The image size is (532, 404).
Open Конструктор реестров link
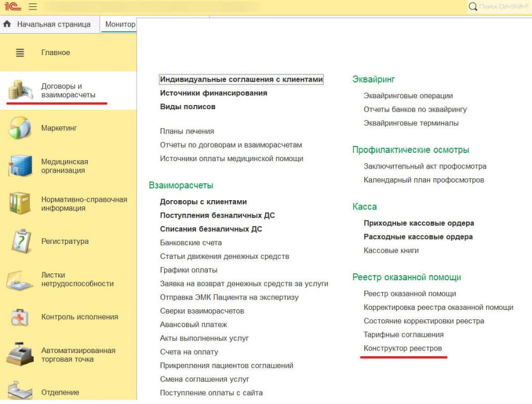[x=403, y=348]
